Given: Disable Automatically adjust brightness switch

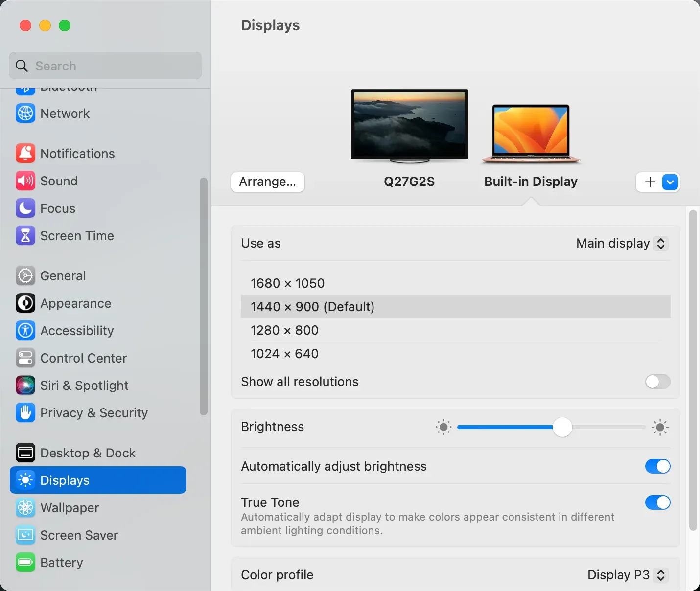Looking at the screenshot, I should tap(657, 466).
